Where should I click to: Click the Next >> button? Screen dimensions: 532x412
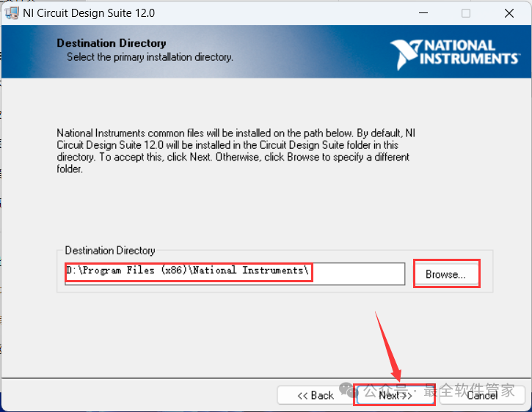[394, 395]
